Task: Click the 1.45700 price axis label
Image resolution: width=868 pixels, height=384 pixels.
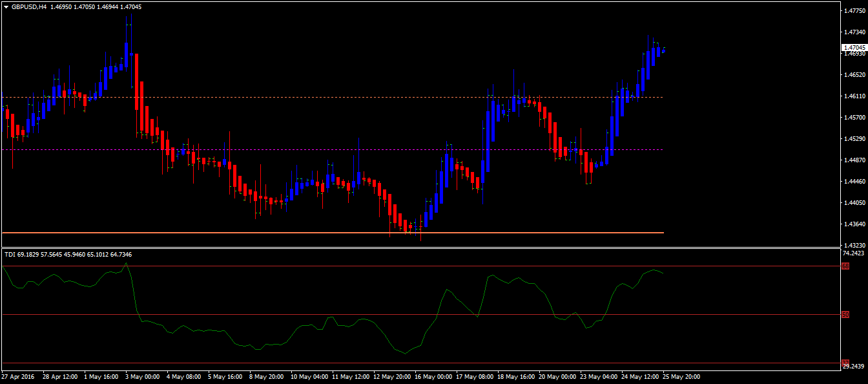Action: [855, 118]
